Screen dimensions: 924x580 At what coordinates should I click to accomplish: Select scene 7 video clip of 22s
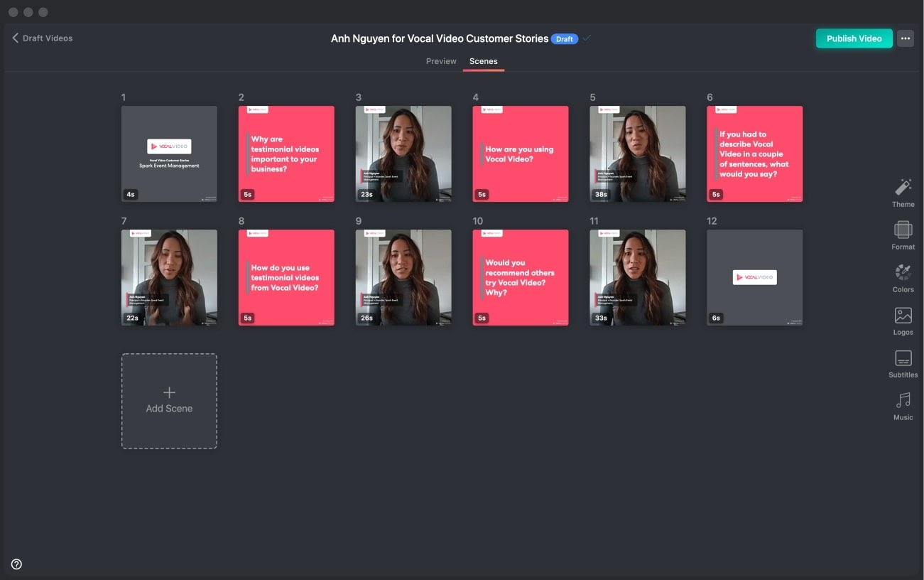(169, 278)
